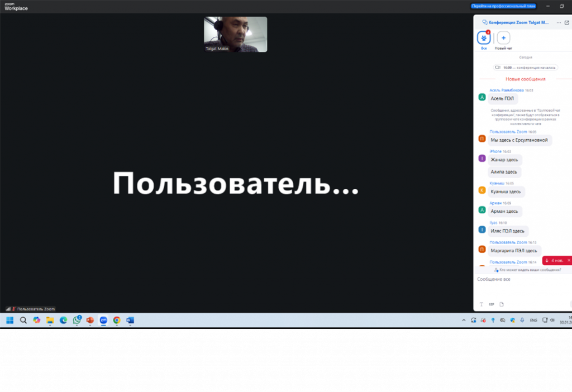572x392 pixels.
Task: Expand the system tray hidden icons chevron
Action: [463, 321]
